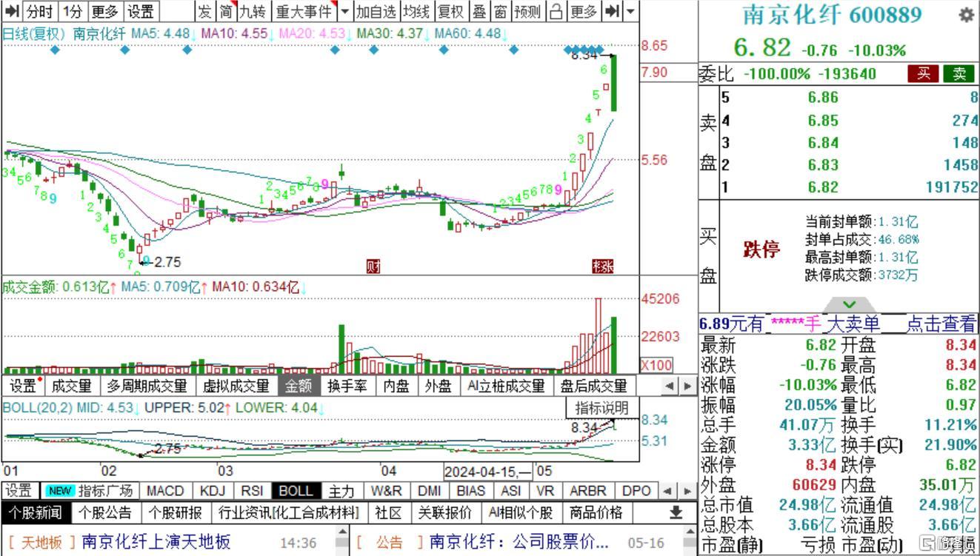This screenshot has width=980, height=556.
Task: Switch the sub-chart to RSI
Action: (x=252, y=491)
